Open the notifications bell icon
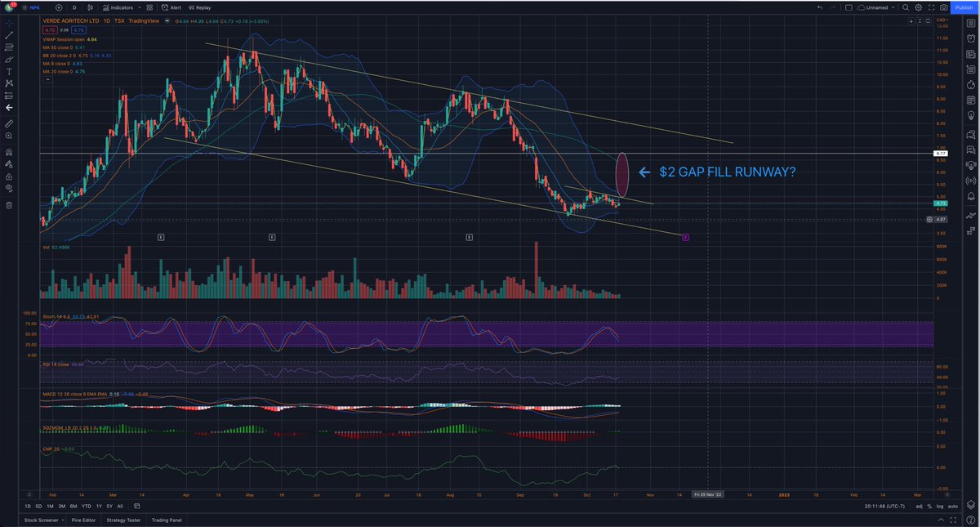 click(x=971, y=195)
